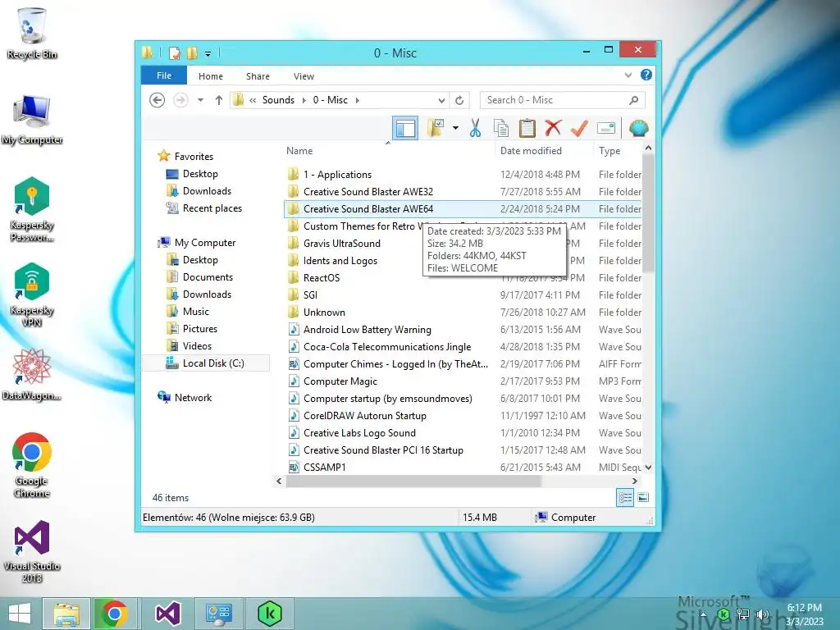Screen dimensions: 840x630
Task: Open the File ribbon tab
Action: tap(164, 75)
